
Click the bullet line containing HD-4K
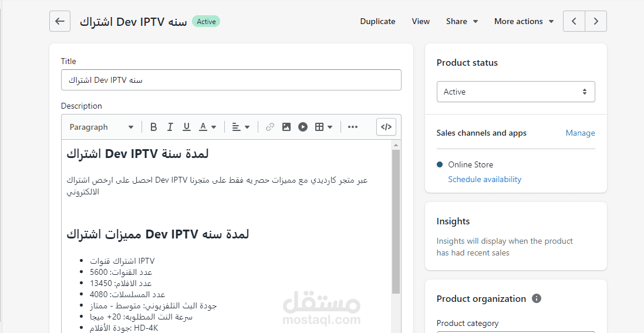click(124, 328)
